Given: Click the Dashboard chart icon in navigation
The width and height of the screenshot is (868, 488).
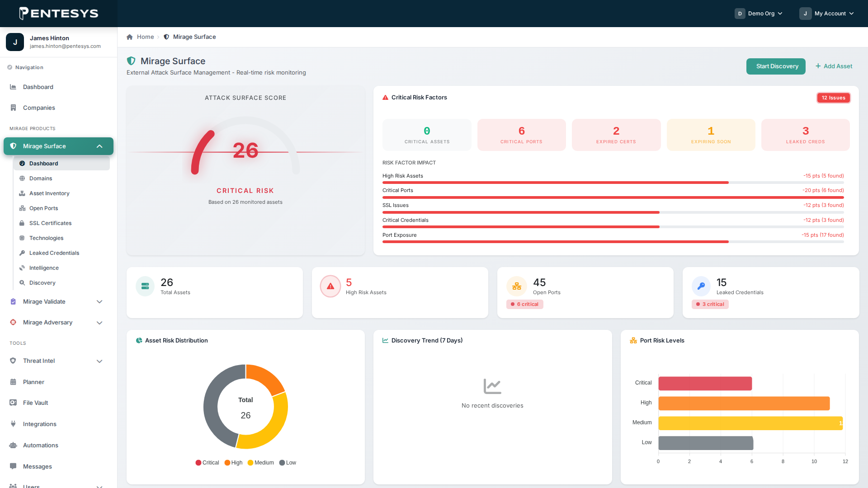Looking at the screenshot, I should point(13,87).
